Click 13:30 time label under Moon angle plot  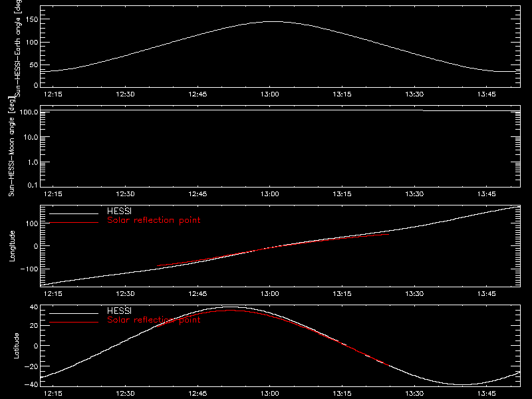pyautogui.click(x=414, y=194)
